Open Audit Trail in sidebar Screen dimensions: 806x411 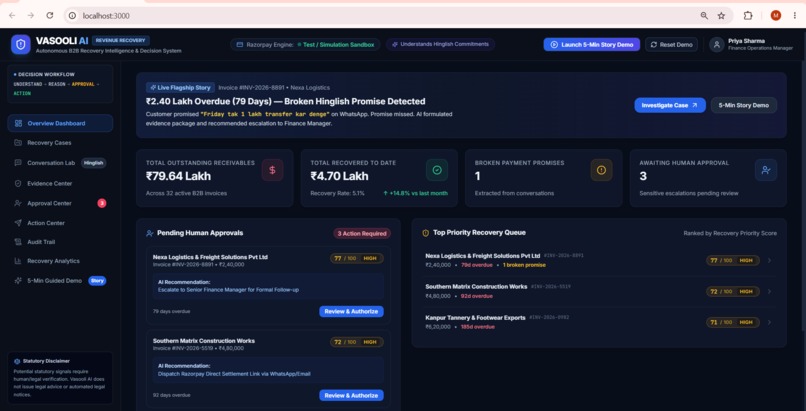click(x=60, y=242)
